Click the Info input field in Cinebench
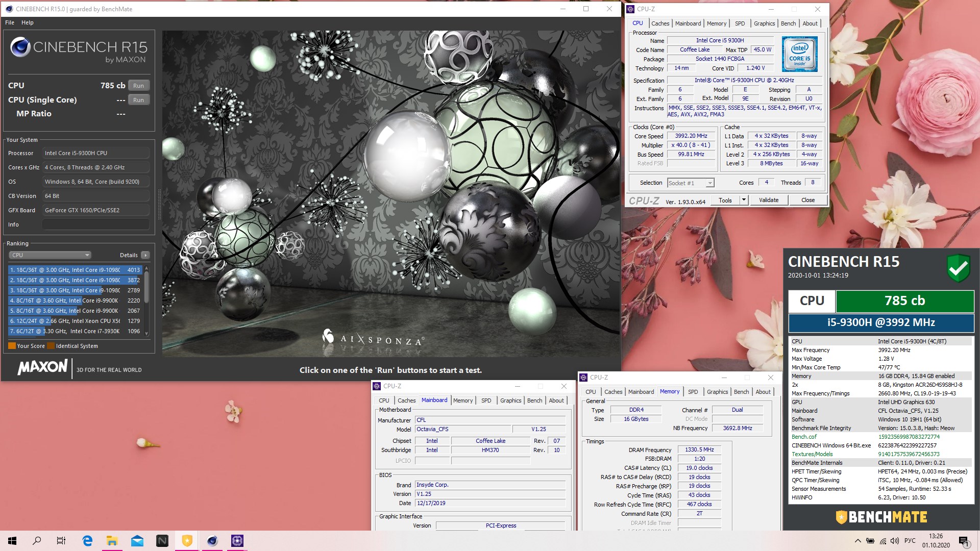The height and width of the screenshot is (551, 980). (x=96, y=224)
